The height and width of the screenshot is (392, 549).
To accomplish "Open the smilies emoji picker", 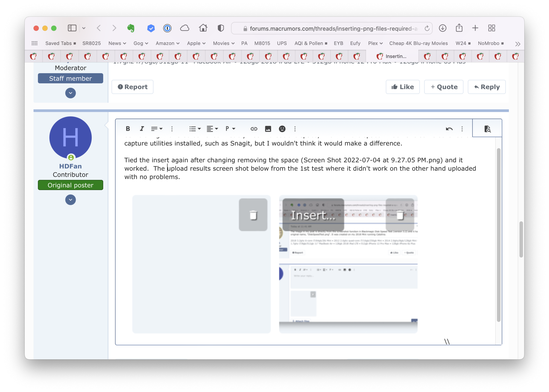I will pos(282,129).
